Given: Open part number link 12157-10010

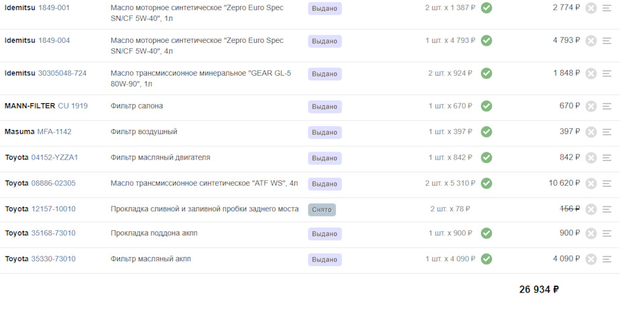Looking at the screenshot, I should pyautogui.click(x=54, y=209).
